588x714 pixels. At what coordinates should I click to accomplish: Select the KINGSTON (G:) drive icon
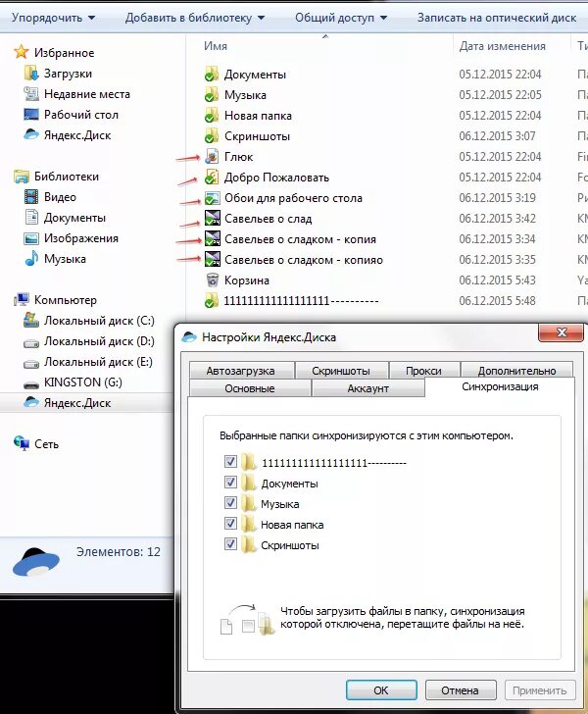coord(31,383)
